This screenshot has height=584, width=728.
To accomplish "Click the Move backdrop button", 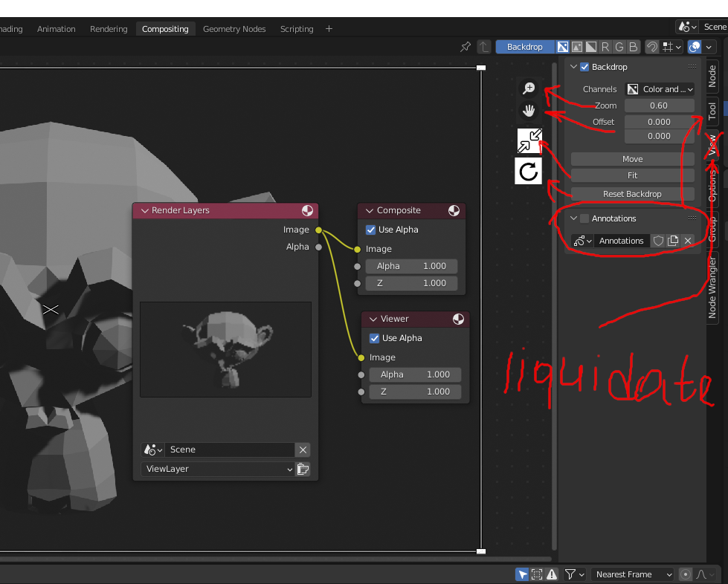I will 632,159.
